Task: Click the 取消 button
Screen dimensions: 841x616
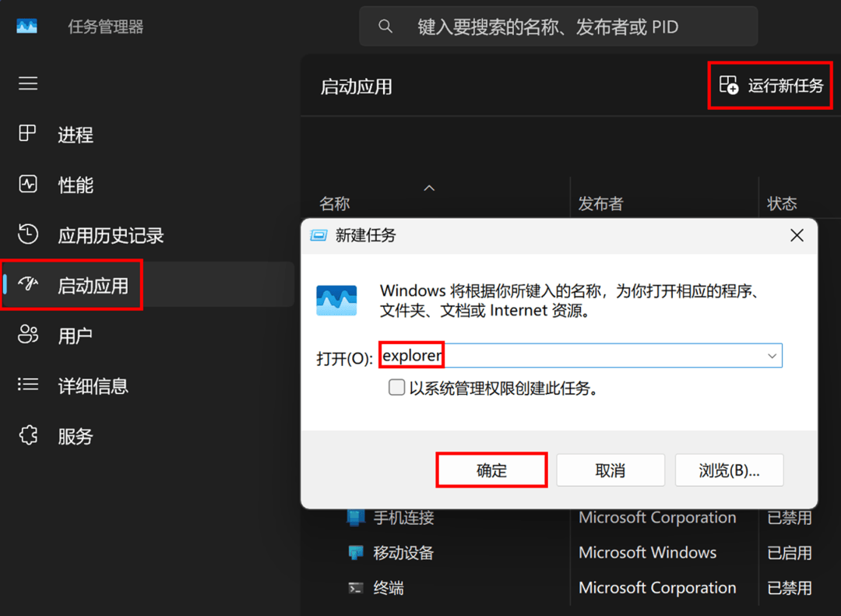Action: pos(610,470)
